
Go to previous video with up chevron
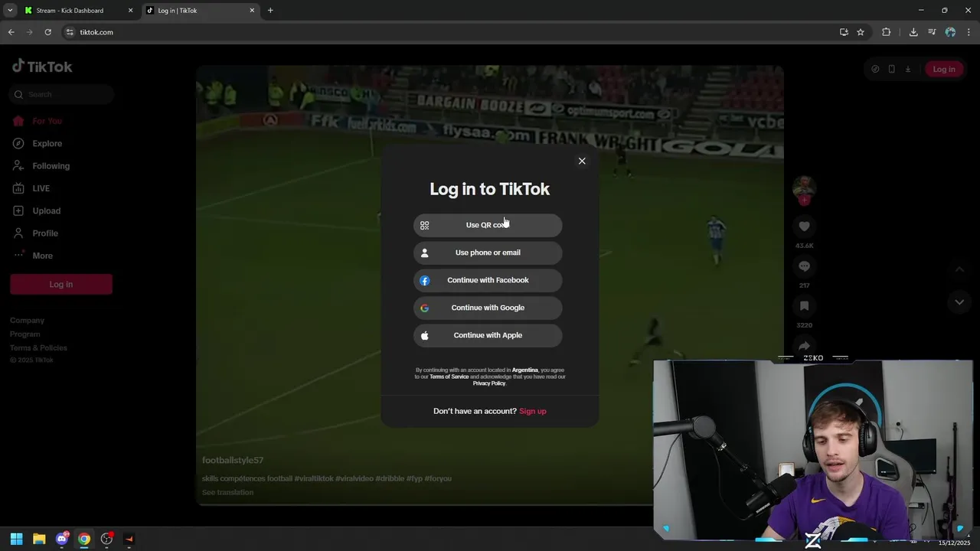959,269
